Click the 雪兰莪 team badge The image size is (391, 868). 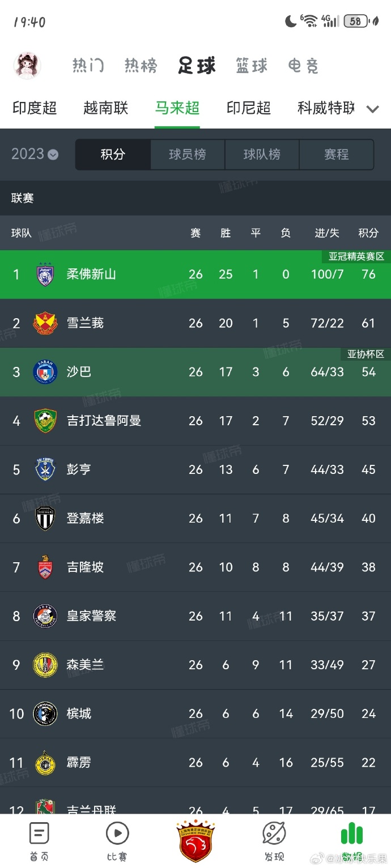46,323
